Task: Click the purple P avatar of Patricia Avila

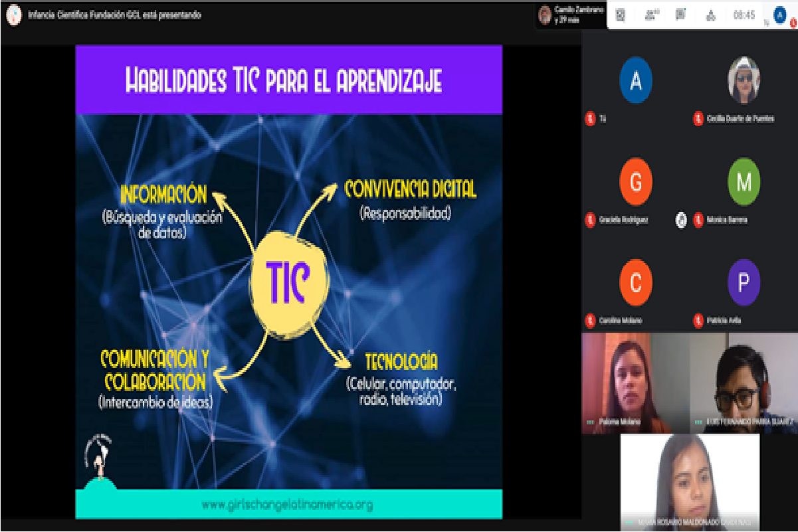Action: (x=744, y=282)
